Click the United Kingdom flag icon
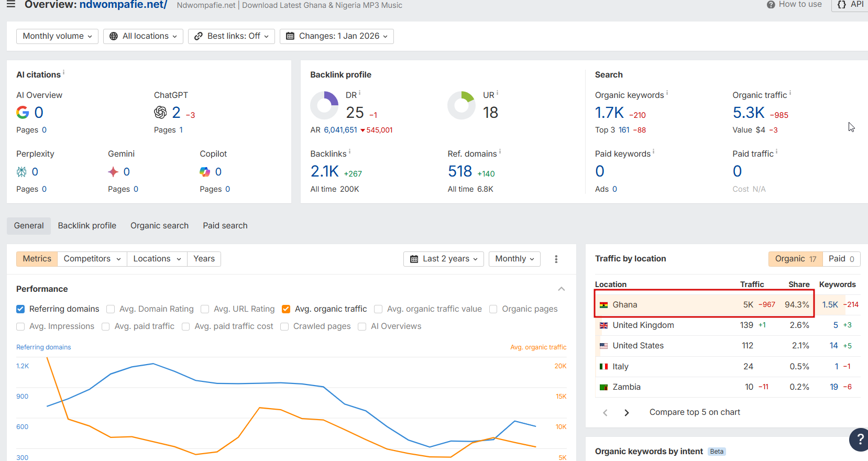The image size is (868, 461). pos(603,325)
